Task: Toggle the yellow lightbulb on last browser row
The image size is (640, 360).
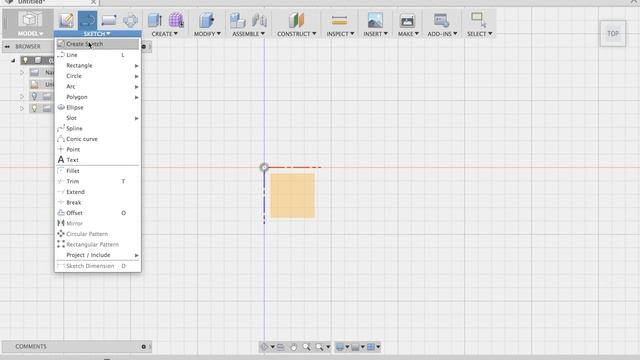Action: click(x=35, y=108)
